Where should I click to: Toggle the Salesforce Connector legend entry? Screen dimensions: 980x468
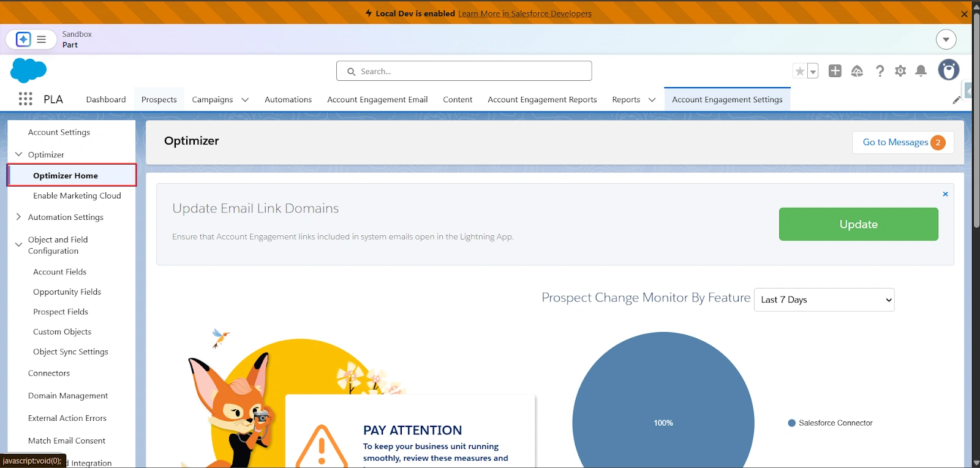(830, 423)
